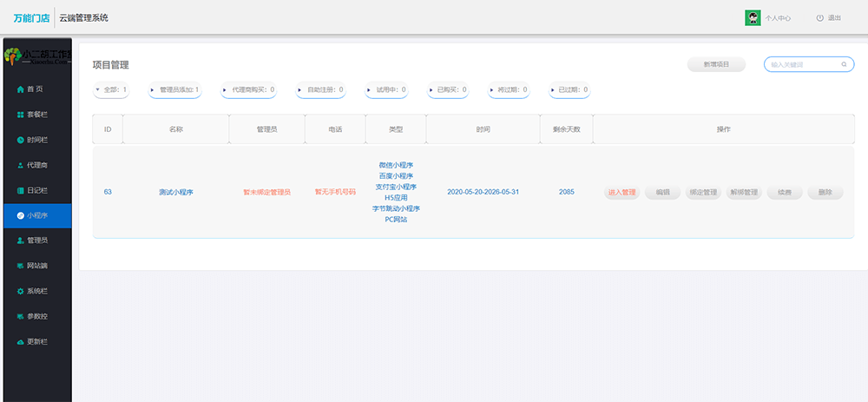Open 个人中心 in the header
Screen dimensions: 868x402
(777, 18)
